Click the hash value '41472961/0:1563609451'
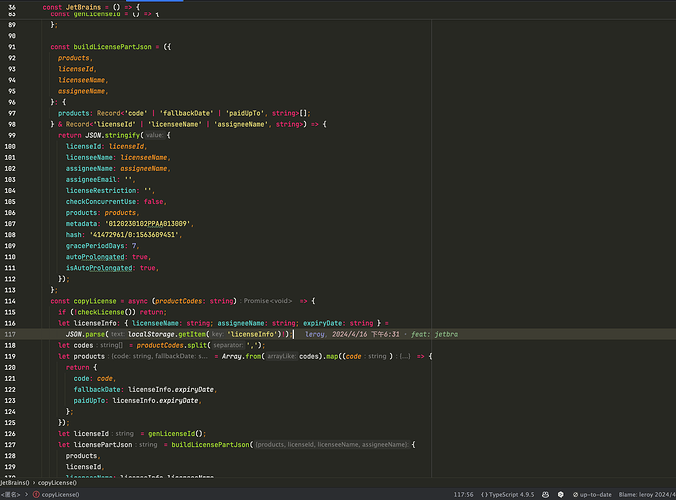The height and width of the screenshot is (500, 676). click(134, 234)
